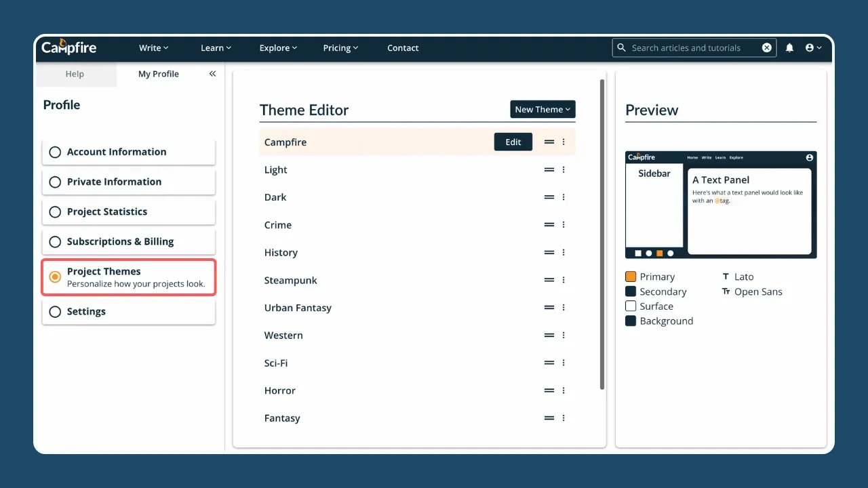Open the three-dot menu for the Fantasy theme
Screen dimensions: 868x488
coord(564,418)
